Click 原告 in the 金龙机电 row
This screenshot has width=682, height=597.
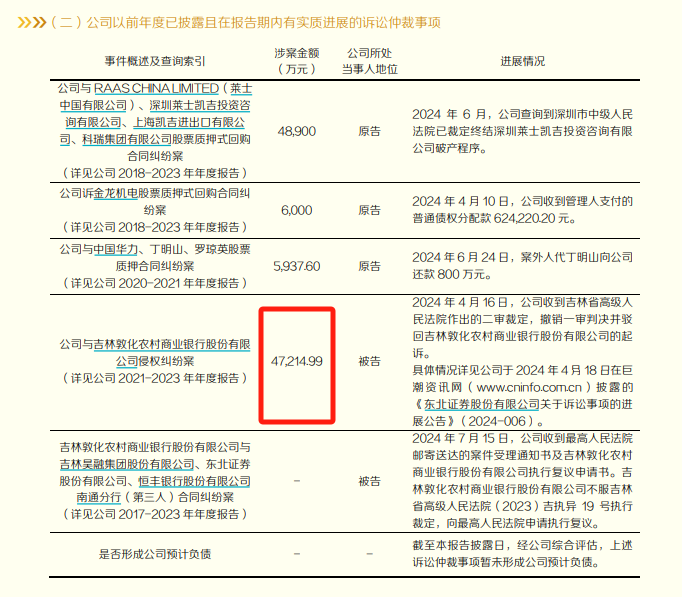(369, 210)
